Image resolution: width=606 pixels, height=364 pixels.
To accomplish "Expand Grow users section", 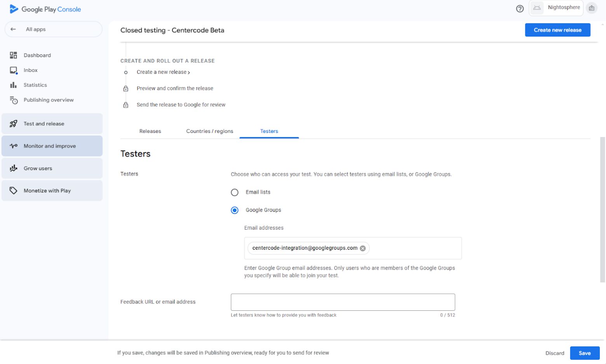I will tap(52, 168).
